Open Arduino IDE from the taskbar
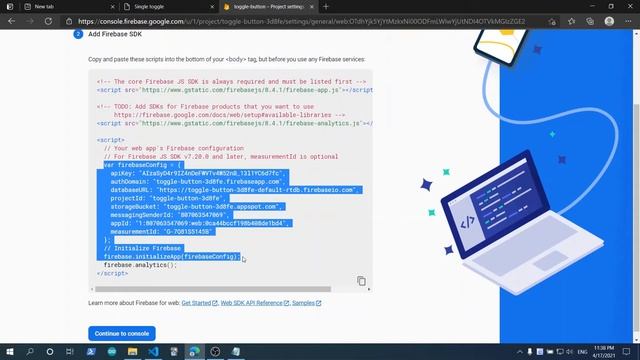This screenshot has height=360, width=640. (111, 351)
